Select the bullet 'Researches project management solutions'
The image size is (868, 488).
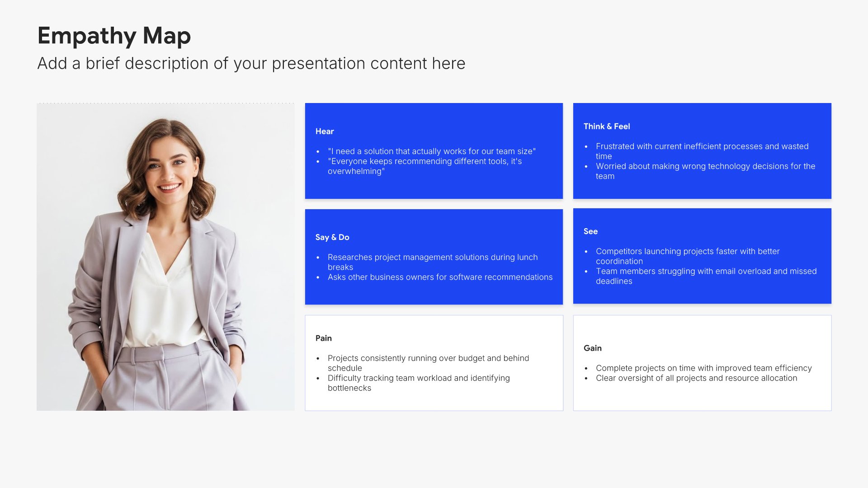433,262
